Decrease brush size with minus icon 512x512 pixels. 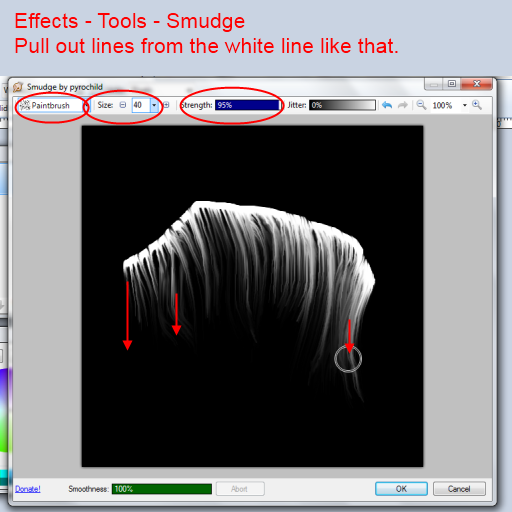(x=123, y=105)
